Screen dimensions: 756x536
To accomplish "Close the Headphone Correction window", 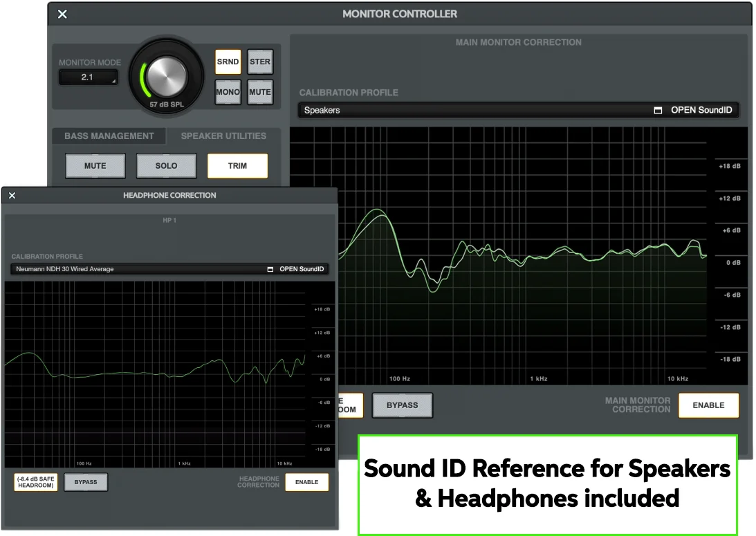I will (x=12, y=195).
